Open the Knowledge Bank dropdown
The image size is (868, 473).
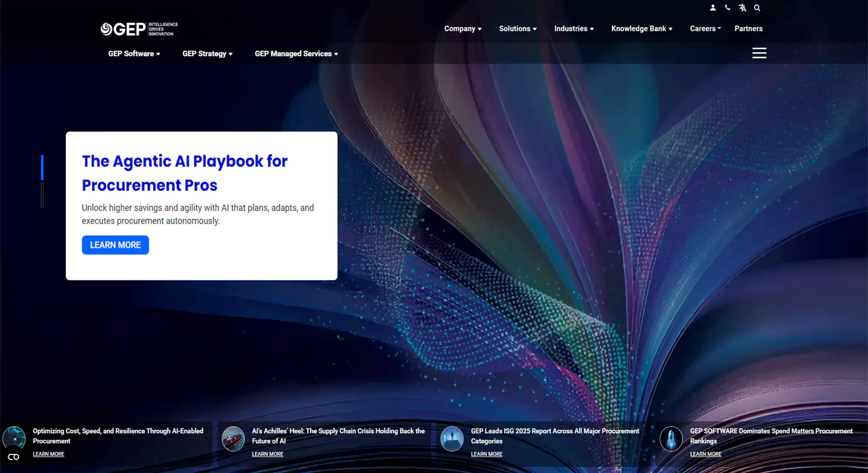coord(641,29)
